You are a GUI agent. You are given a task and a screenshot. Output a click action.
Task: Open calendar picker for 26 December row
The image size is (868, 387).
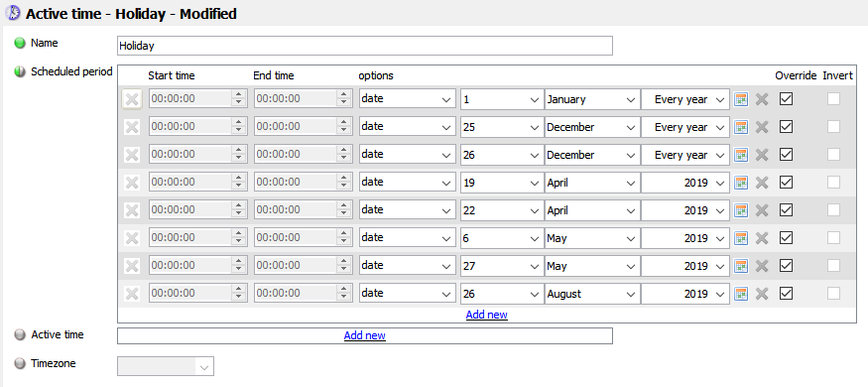741,155
